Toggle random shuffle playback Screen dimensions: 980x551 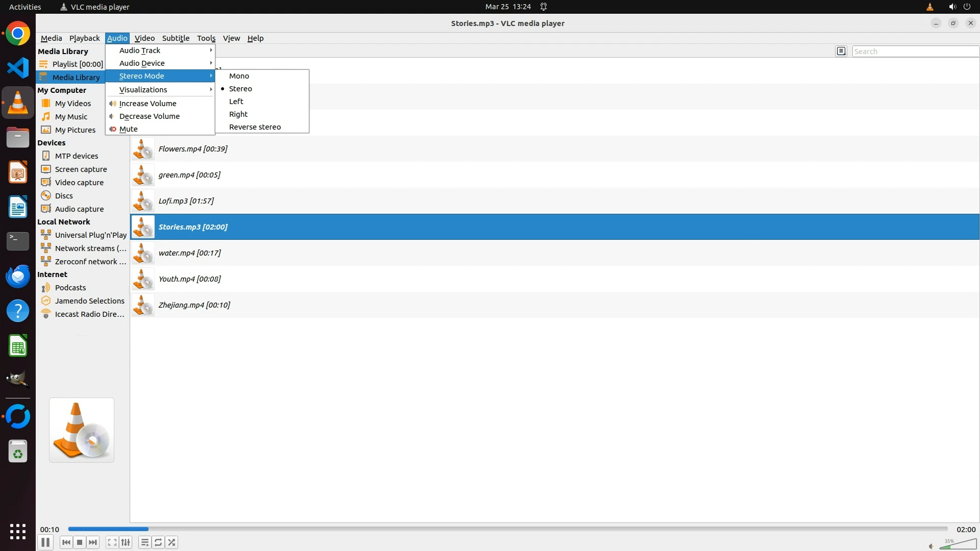click(x=172, y=542)
